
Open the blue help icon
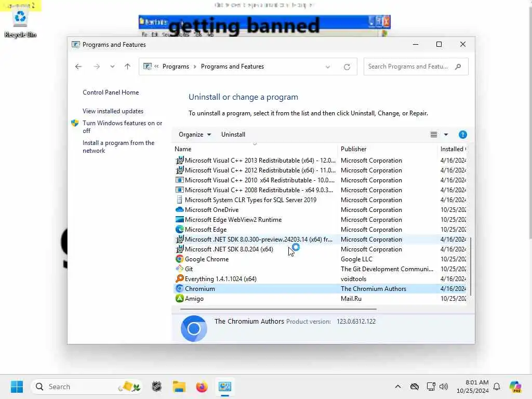pos(463,135)
